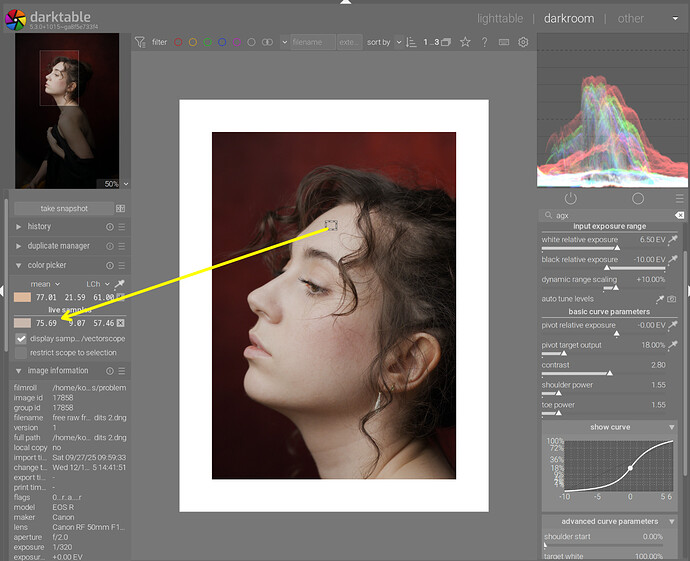Open the LCh color space dropdown
Screen dimensions: 690x561
pos(95,284)
